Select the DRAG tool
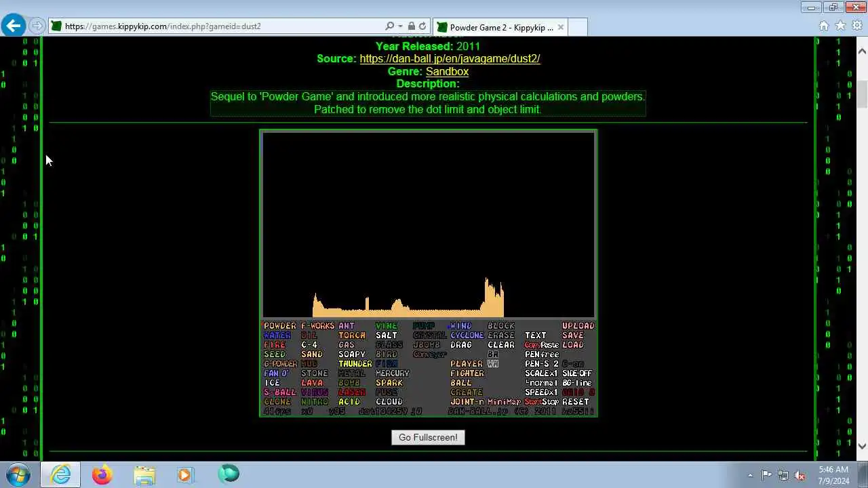The width and height of the screenshot is (868, 488). point(461,345)
